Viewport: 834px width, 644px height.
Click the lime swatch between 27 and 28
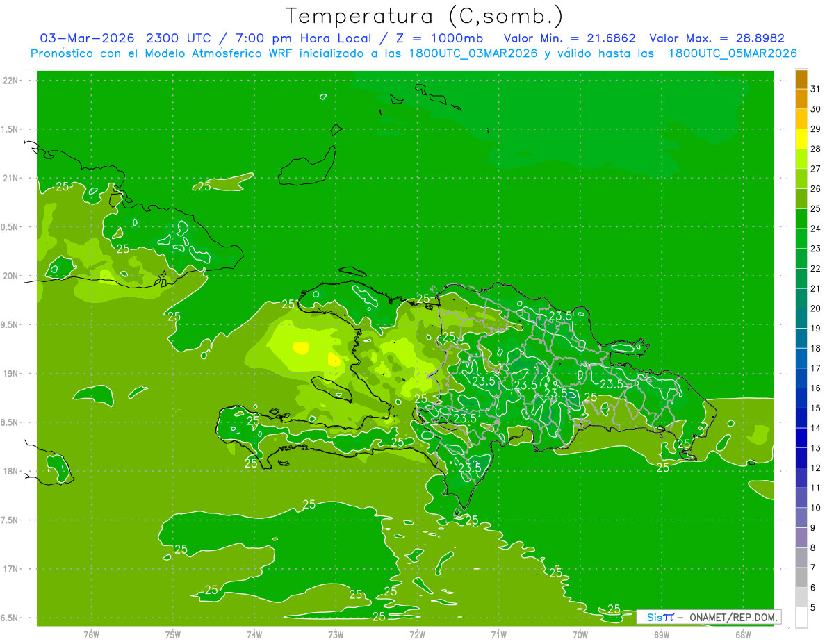(801, 159)
